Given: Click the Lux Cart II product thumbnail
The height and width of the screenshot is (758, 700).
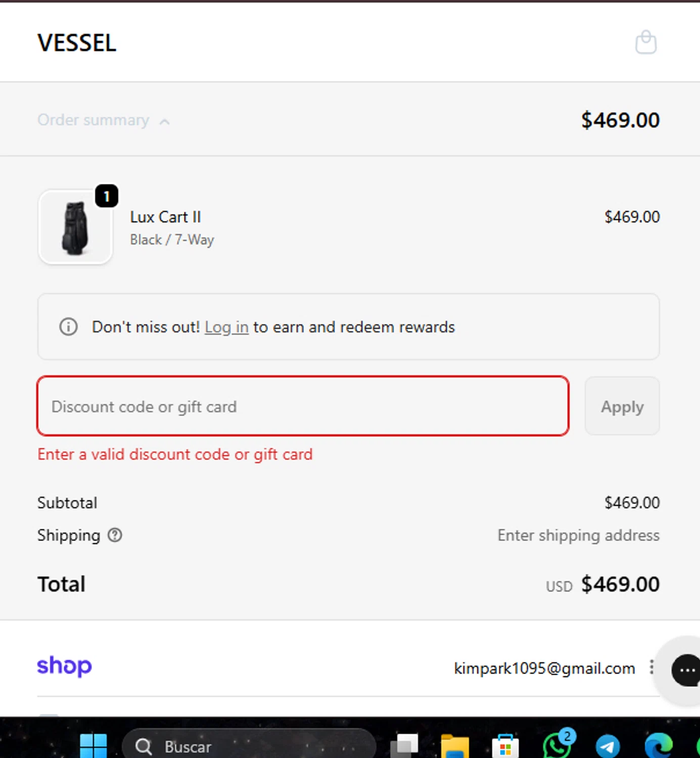Looking at the screenshot, I should (75, 227).
